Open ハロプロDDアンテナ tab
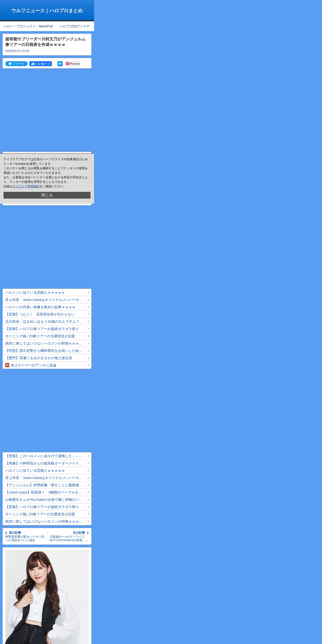The image size is (322, 644). click(74, 26)
